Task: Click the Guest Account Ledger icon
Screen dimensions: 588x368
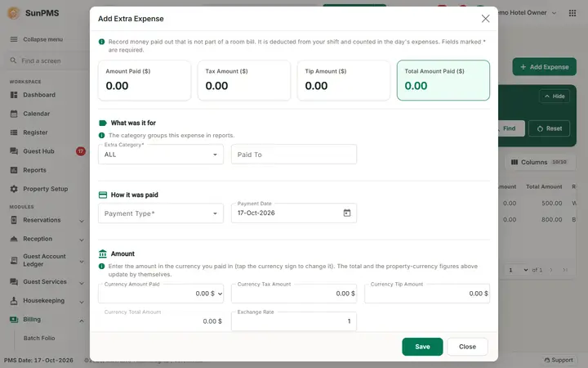Action: (x=14, y=260)
